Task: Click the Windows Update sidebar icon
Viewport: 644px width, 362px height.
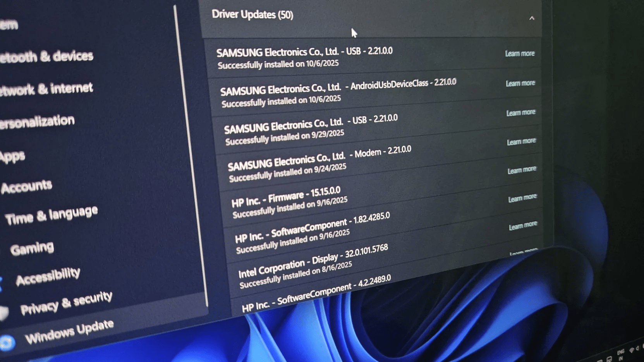Action: [x=7, y=342]
